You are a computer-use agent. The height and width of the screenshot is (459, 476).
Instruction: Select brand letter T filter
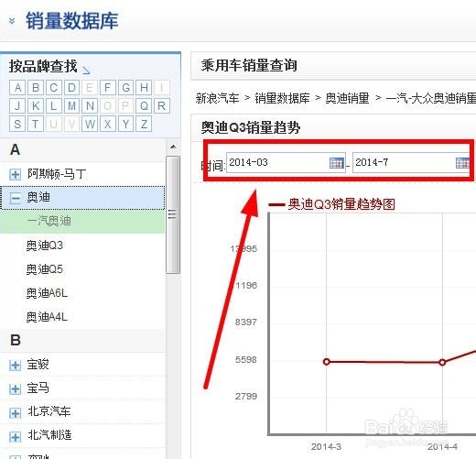pos(36,124)
